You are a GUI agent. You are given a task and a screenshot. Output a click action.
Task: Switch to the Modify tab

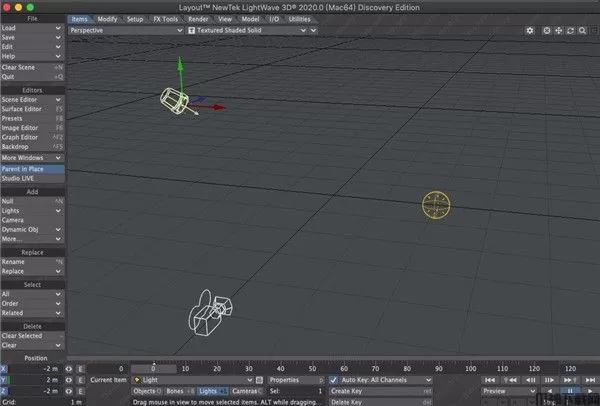[107, 19]
